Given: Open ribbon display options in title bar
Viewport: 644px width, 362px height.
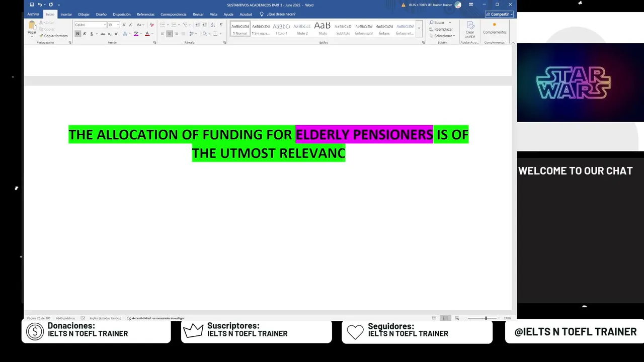Looking at the screenshot, I should 471,5.
